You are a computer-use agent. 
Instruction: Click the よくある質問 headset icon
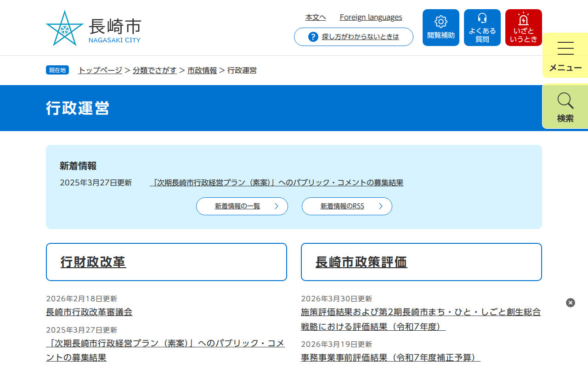(482, 19)
